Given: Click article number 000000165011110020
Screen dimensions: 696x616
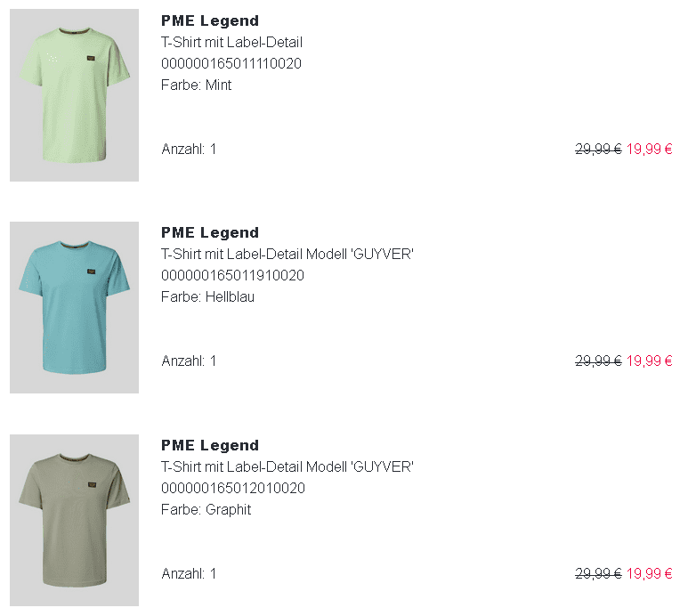Looking at the screenshot, I should pos(231,63).
